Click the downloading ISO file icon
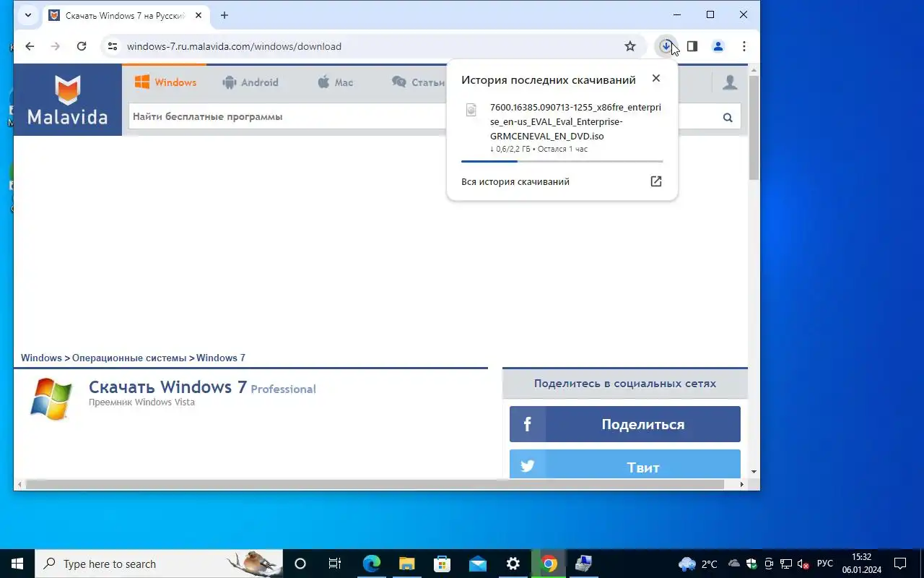Image resolution: width=924 pixels, height=578 pixels. tap(471, 110)
